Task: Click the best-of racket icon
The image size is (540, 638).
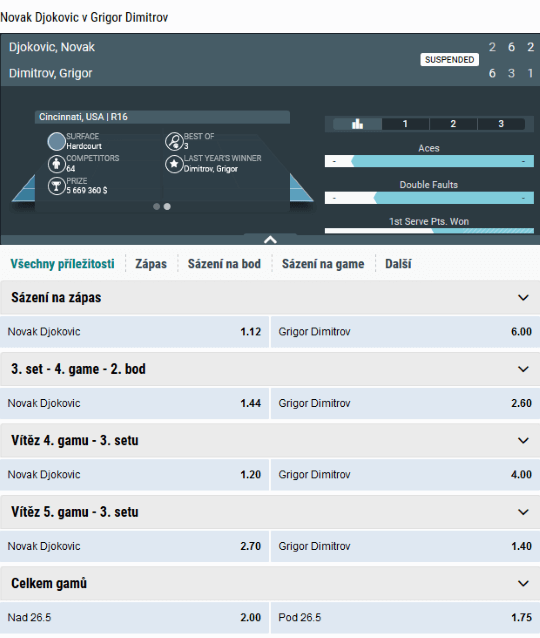Action: tap(174, 142)
